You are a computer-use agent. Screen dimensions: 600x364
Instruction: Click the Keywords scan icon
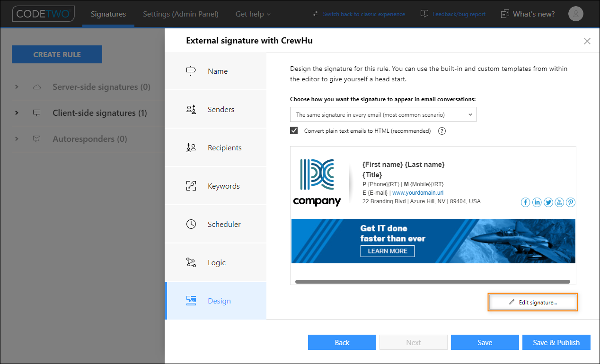(x=191, y=186)
